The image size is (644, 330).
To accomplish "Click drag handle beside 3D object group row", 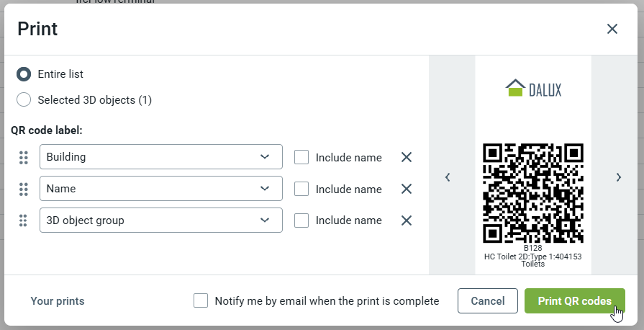I will pyautogui.click(x=23, y=220).
